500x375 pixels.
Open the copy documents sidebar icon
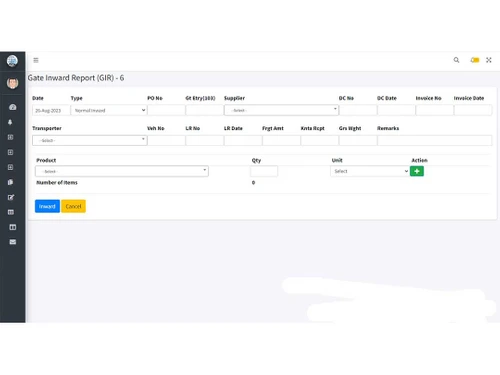10,182
